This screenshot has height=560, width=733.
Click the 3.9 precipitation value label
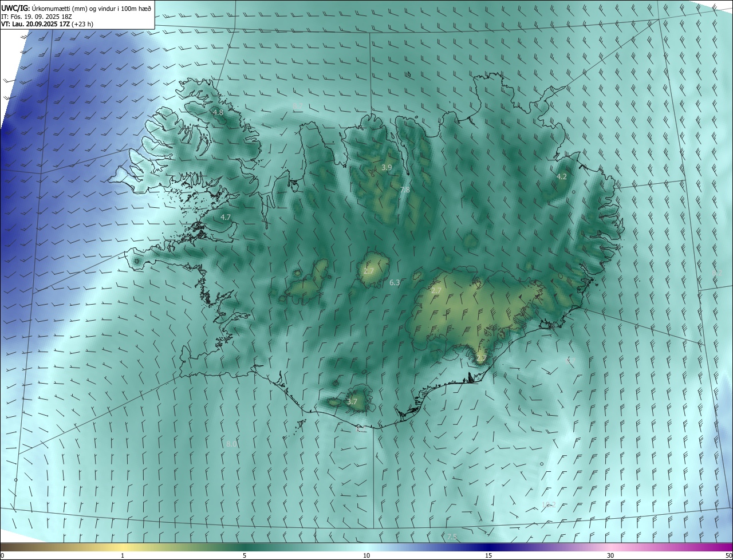pyautogui.click(x=387, y=168)
